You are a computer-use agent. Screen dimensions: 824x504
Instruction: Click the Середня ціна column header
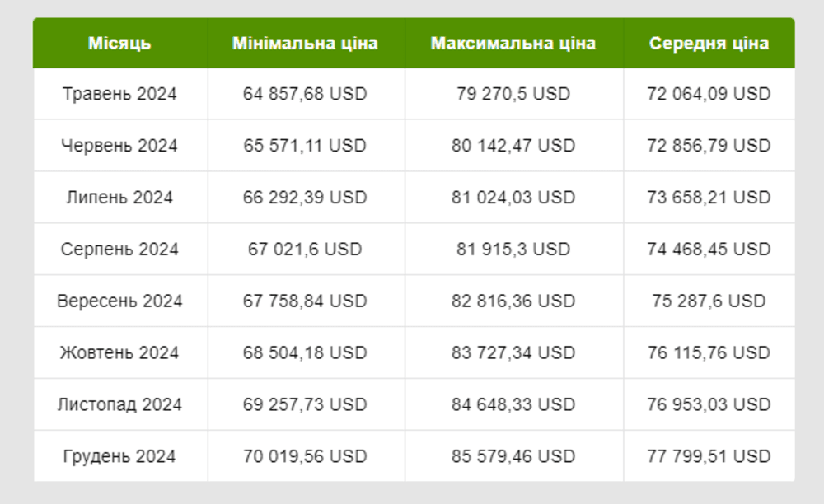click(709, 43)
